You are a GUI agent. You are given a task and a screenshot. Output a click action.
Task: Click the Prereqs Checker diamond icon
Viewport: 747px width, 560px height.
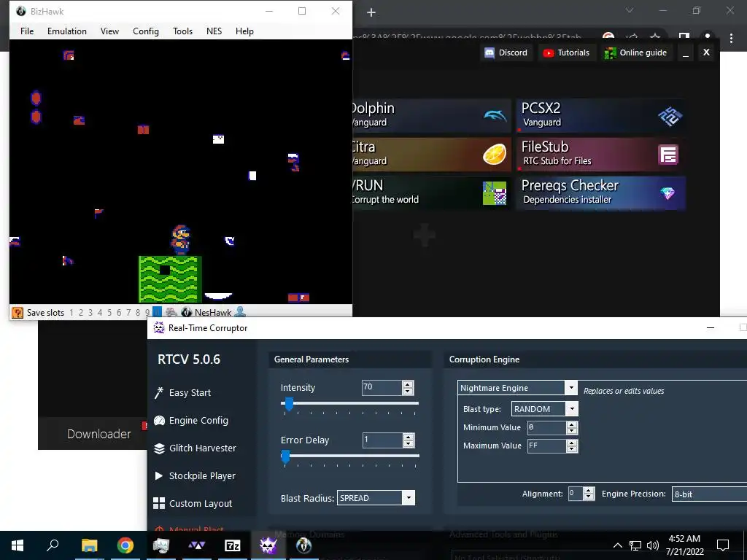[x=667, y=192]
